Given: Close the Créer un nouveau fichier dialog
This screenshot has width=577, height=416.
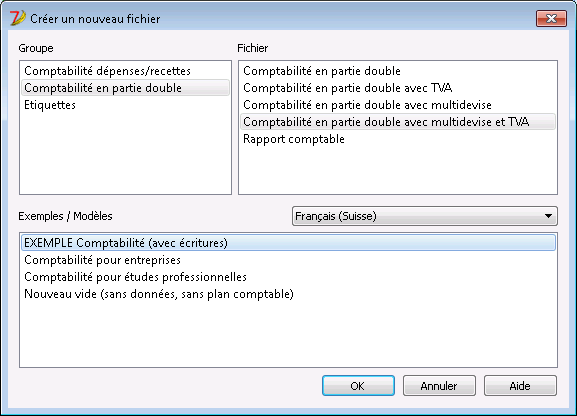Looking at the screenshot, I should (551, 18).
